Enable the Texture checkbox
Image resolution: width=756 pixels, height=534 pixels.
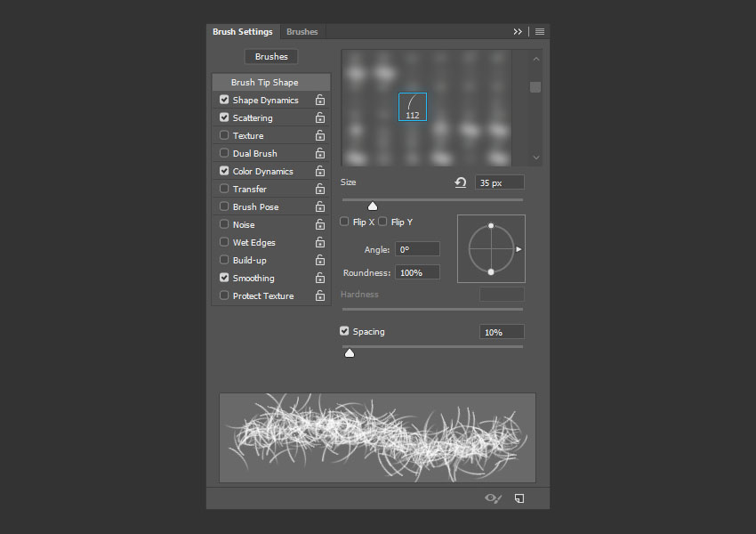tap(224, 135)
